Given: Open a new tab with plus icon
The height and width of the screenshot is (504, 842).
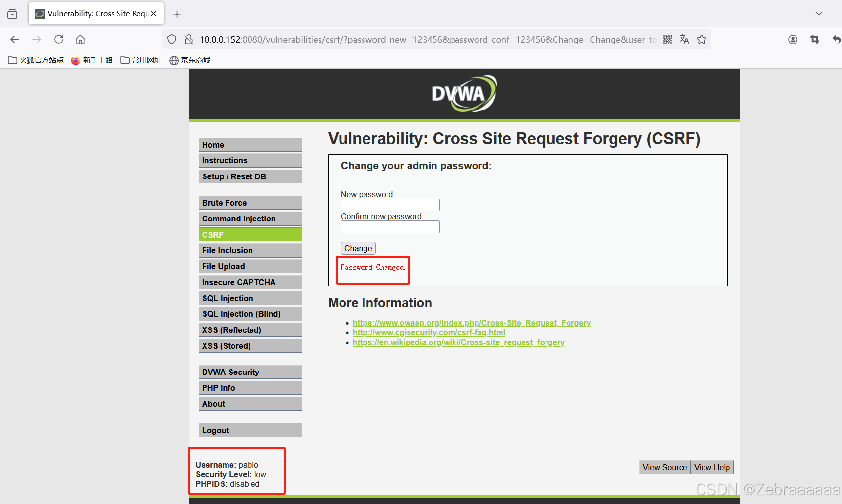Looking at the screenshot, I should tap(177, 14).
